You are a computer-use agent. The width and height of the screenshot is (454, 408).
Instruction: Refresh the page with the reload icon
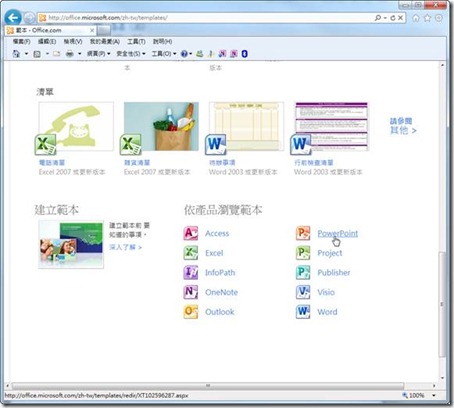point(393,18)
